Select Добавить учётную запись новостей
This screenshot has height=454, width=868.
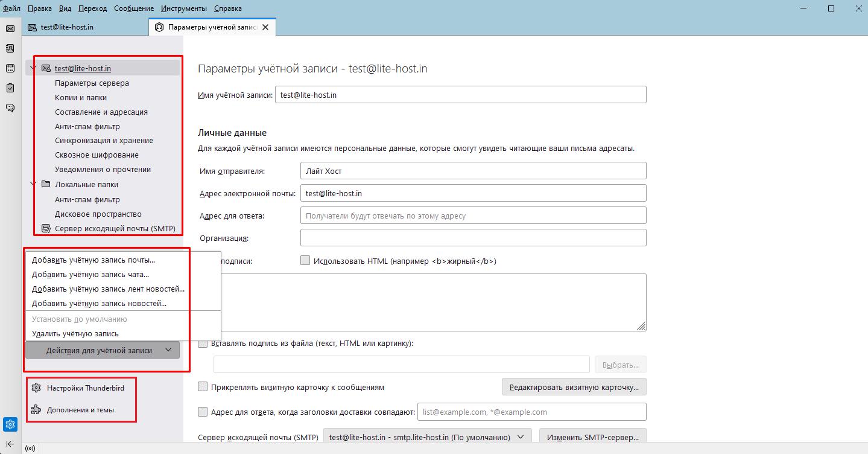(124, 304)
